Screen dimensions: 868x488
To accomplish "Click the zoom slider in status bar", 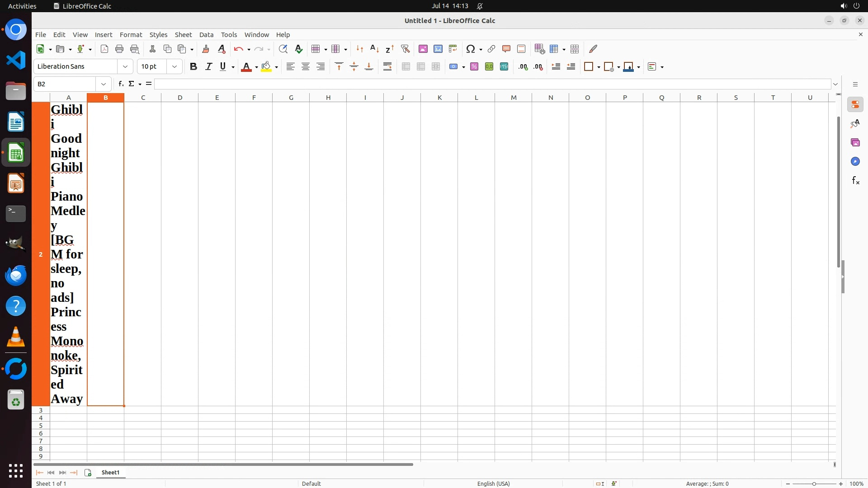I will point(814,483).
